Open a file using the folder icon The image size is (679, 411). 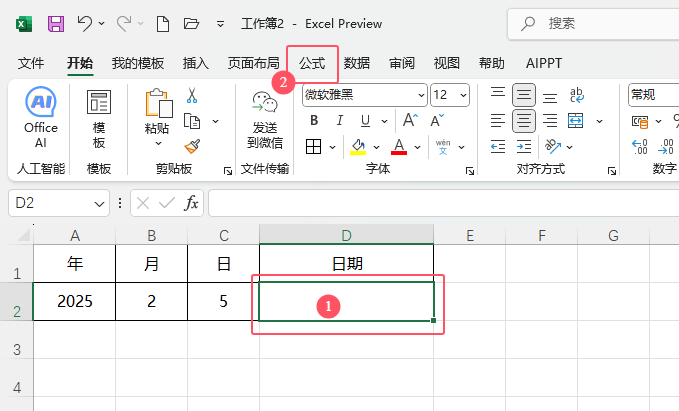[x=191, y=23]
